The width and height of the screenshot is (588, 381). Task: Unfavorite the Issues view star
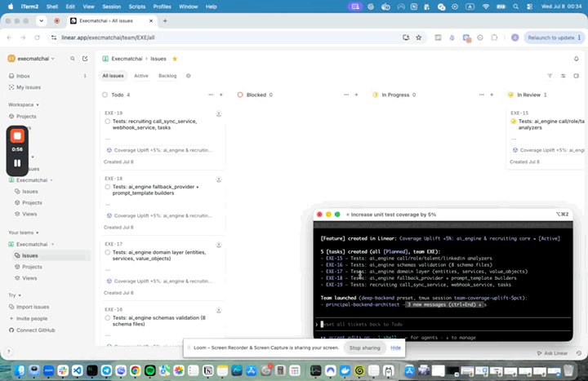click(175, 59)
